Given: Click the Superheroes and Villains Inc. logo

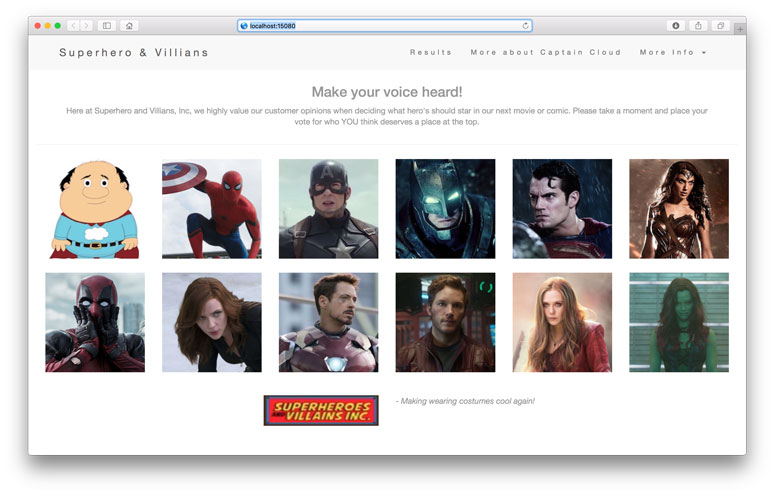Looking at the screenshot, I should tap(321, 410).
